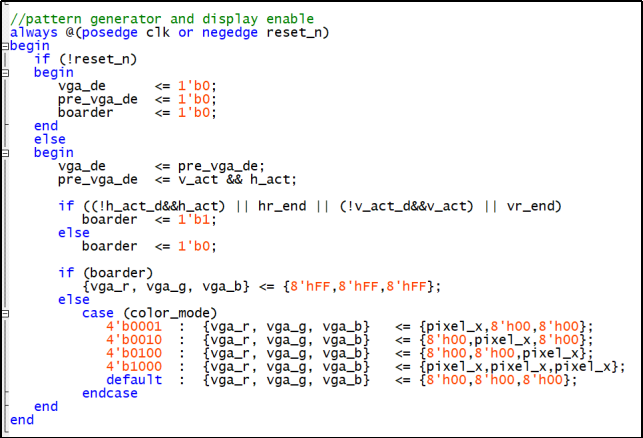Click case label 4'b0100

pos(134,353)
